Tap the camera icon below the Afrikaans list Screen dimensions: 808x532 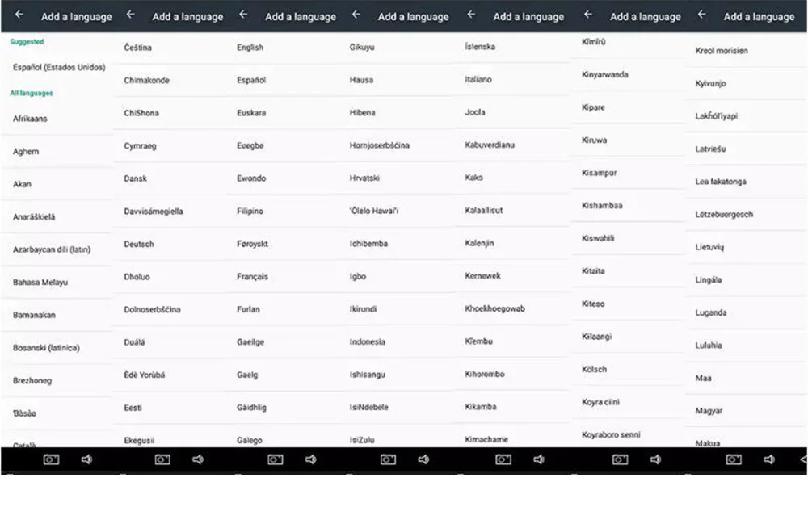pyautogui.click(x=51, y=459)
